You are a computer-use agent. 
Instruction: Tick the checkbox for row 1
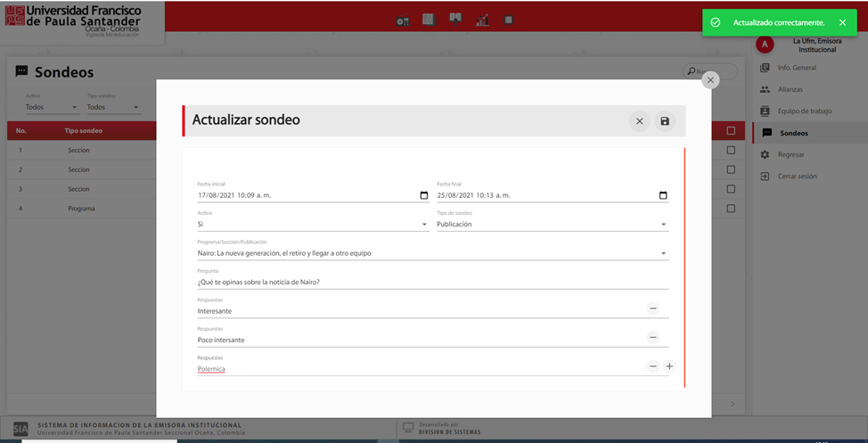(731, 150)
